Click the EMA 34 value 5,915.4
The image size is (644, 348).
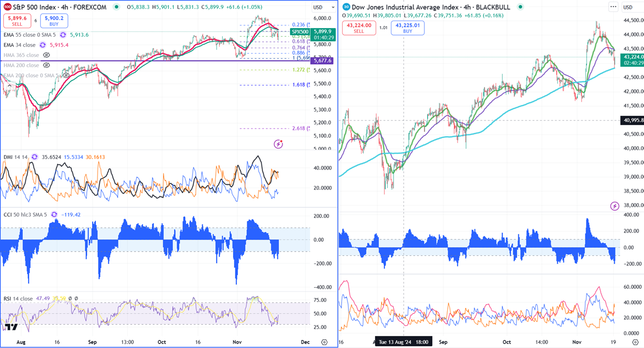click(59, 45)
